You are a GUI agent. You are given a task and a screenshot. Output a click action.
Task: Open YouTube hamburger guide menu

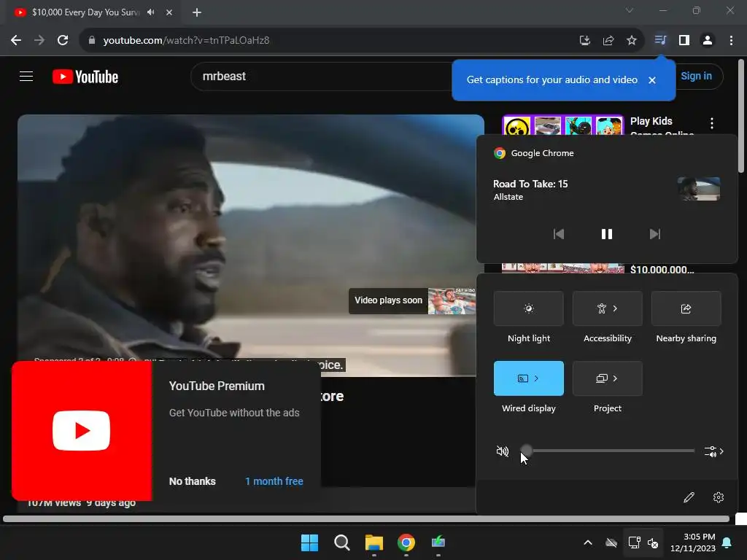[26, 76]
